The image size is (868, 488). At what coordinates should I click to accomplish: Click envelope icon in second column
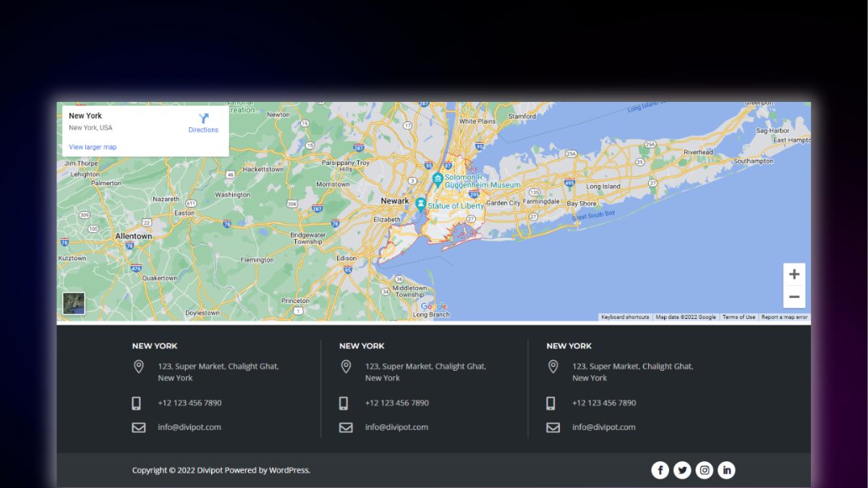point(346,427)
